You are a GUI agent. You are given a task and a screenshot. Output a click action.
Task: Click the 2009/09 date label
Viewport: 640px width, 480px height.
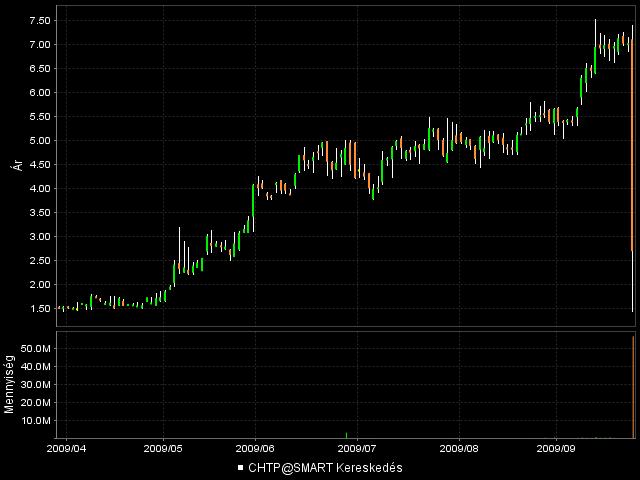click(556, 449)
